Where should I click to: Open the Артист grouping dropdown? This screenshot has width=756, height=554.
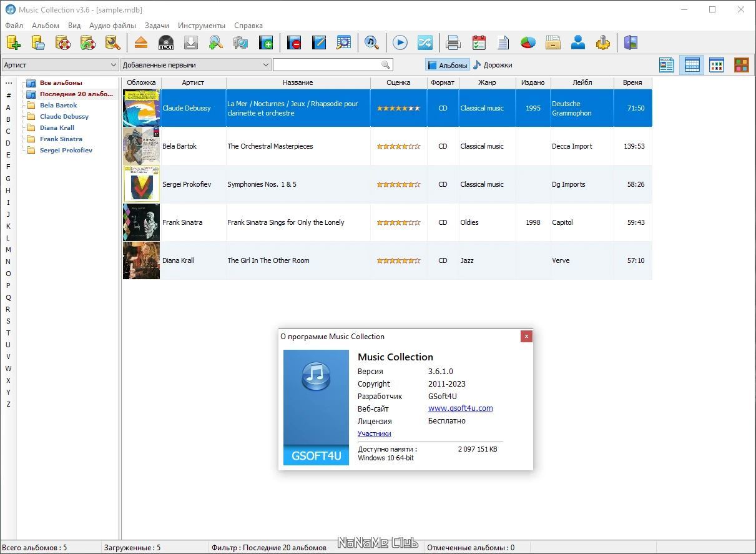coord(60,65)
